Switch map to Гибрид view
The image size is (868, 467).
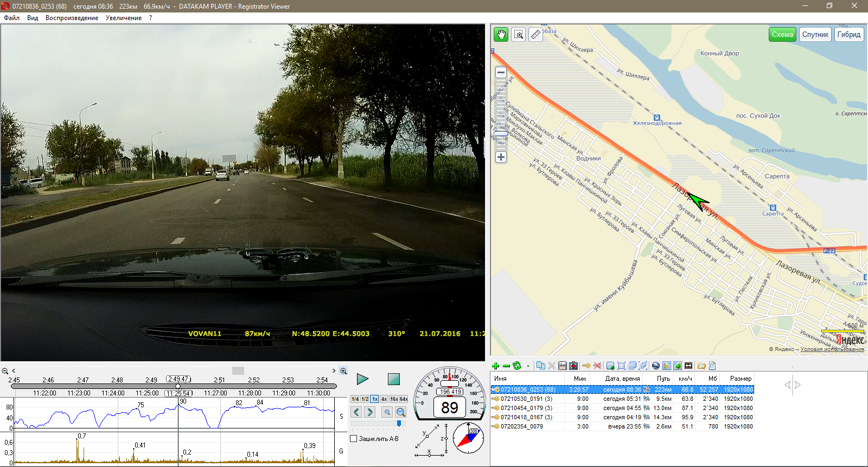[848, 35]
